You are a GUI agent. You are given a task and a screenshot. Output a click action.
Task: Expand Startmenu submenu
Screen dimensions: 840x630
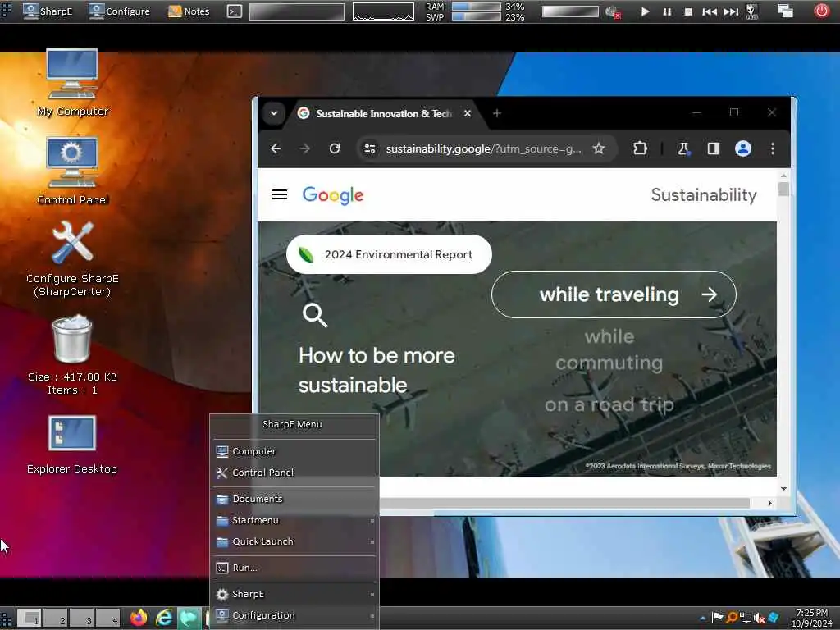pyautogui.click(x=294, y=520)
